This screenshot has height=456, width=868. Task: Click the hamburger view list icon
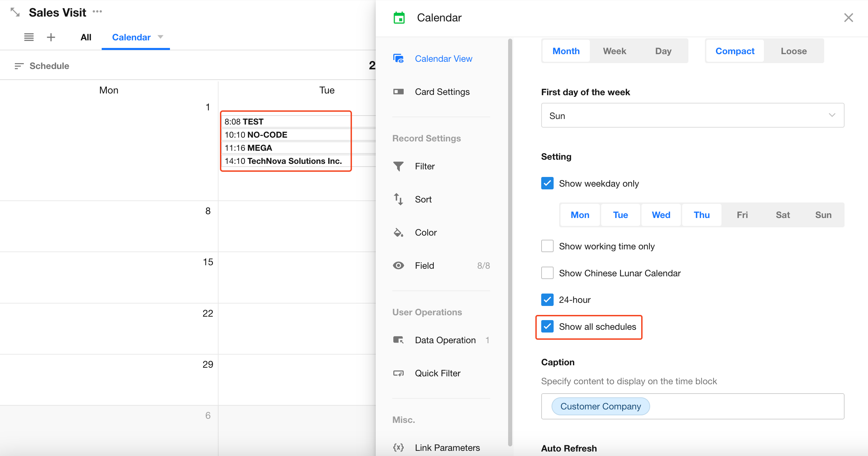point(29,37)
